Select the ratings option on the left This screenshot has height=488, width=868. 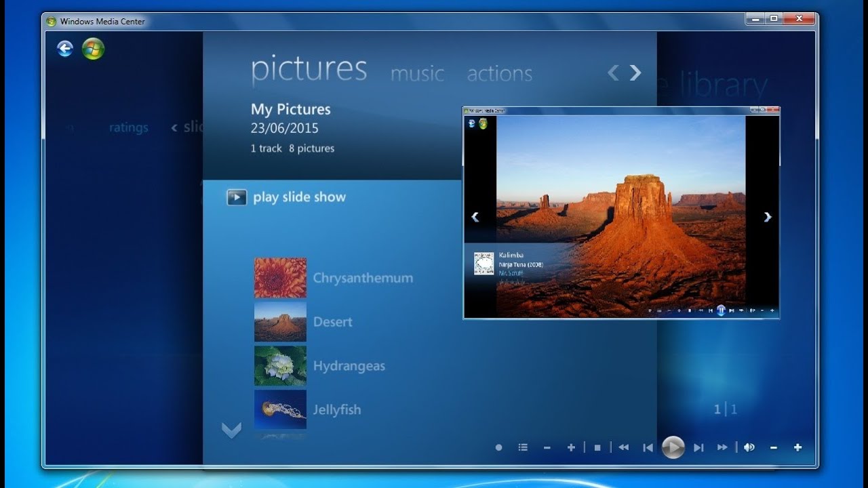click(x=129, y=127)
